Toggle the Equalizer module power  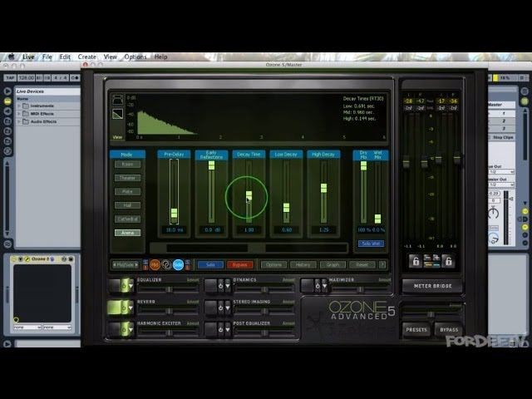124,286
